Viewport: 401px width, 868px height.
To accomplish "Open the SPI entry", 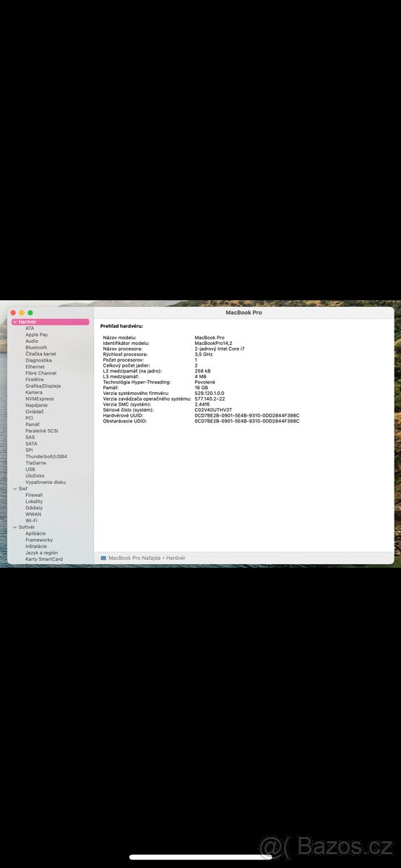I will 29,450.
